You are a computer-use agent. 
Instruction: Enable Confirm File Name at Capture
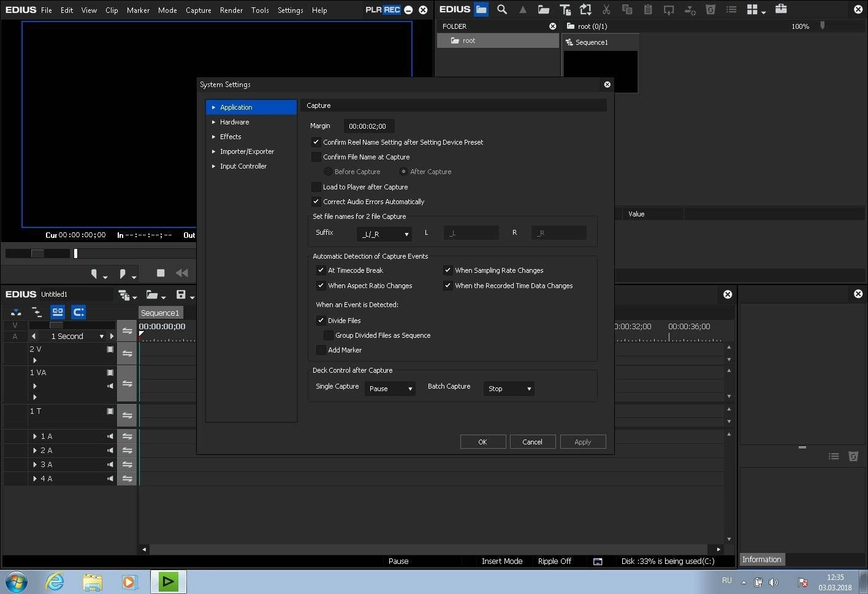(316, 157)
